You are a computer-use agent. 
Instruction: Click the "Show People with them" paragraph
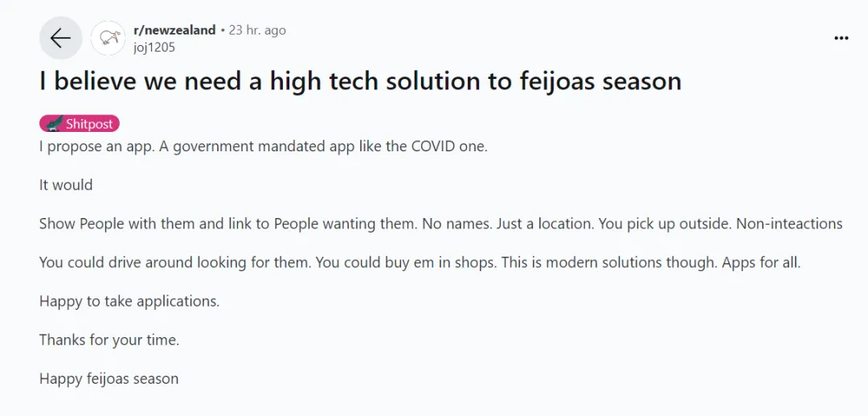point(440,224)
